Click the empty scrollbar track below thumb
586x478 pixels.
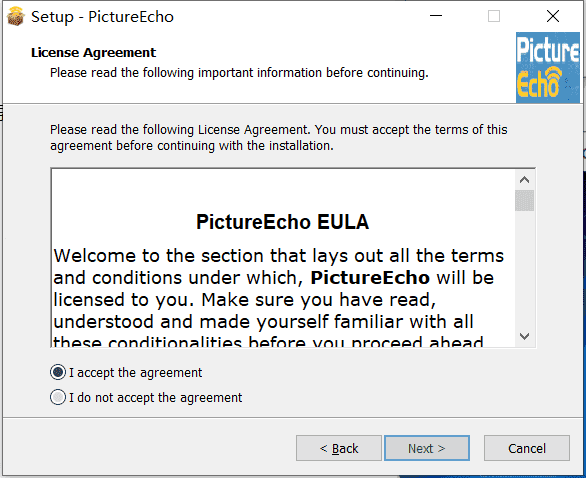tap(524, 269)
